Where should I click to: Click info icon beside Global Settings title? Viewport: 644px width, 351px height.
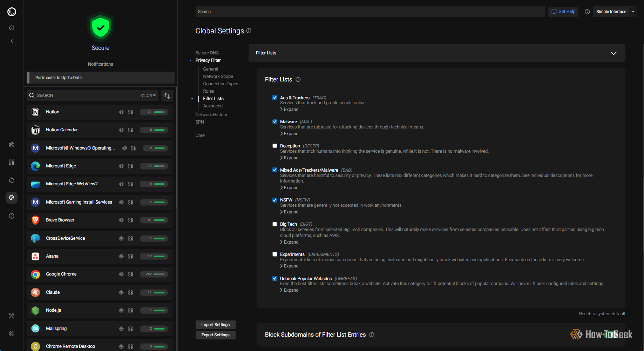[249, 31]
